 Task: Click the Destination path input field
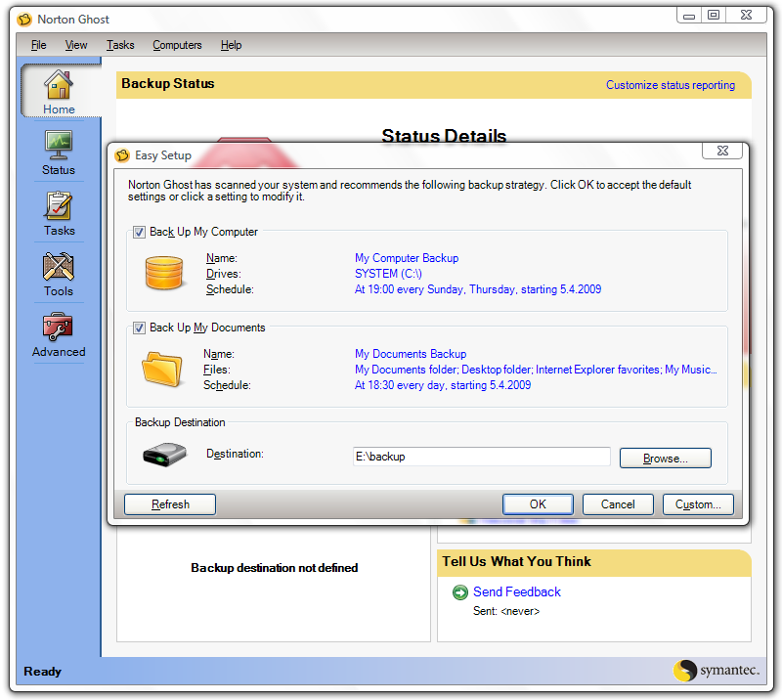click(481, 457)
